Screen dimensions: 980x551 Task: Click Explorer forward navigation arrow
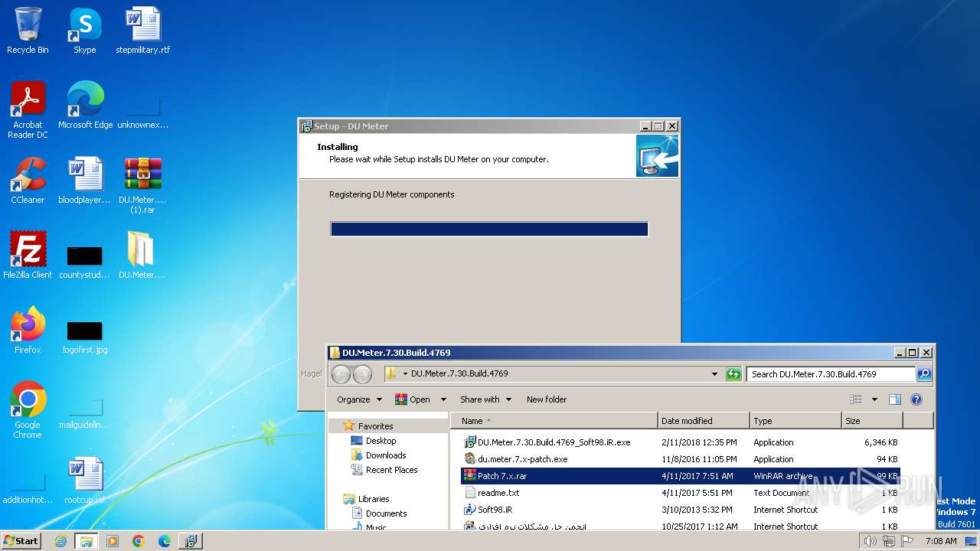(x=362, y=374)
